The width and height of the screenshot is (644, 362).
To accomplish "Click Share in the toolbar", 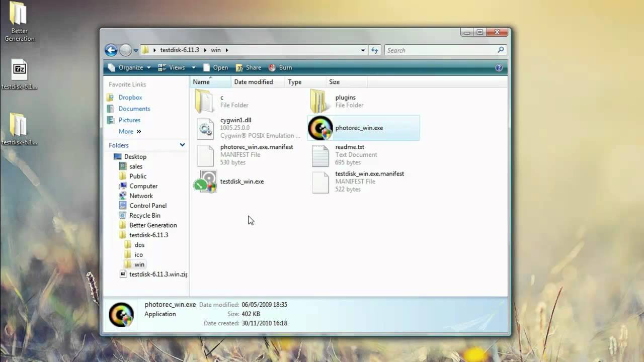I will (249, 67).
